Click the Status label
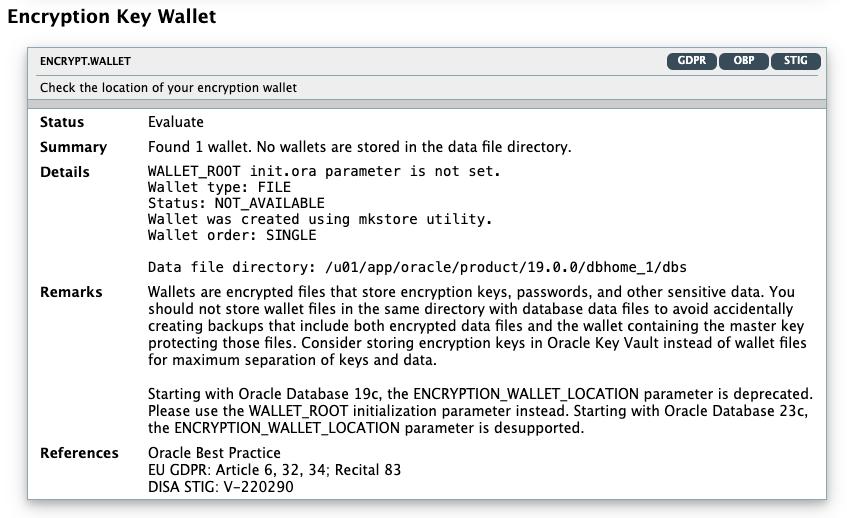 62,122
